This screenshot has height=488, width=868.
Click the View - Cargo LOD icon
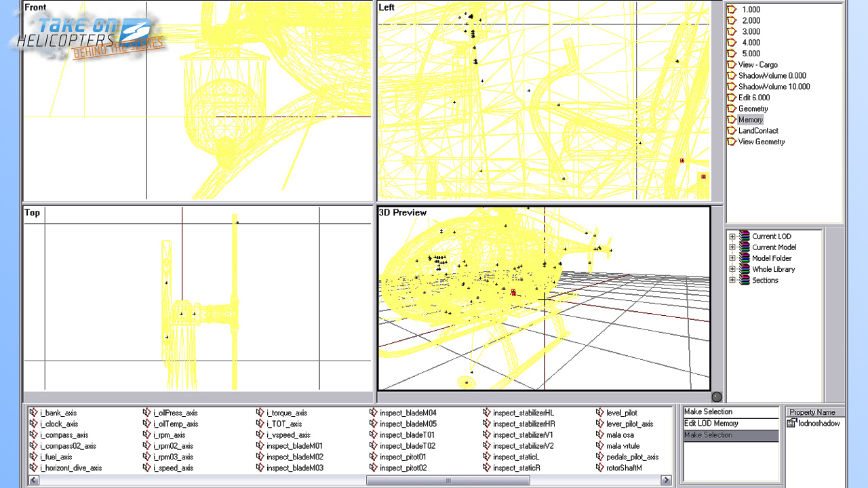coord(732,64)
